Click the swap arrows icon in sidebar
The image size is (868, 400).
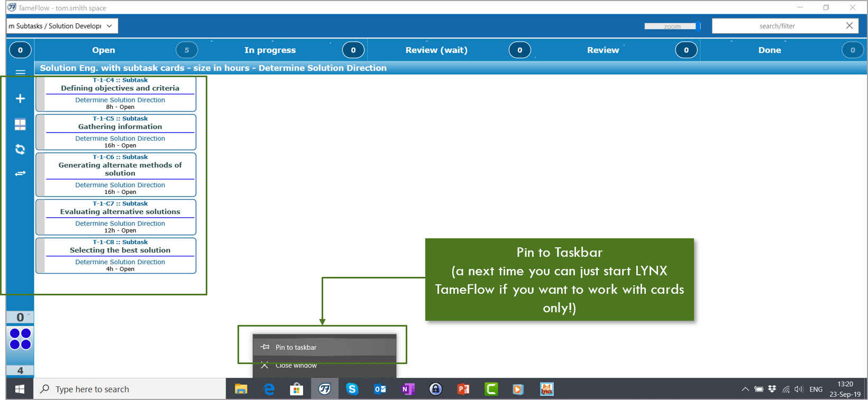(20, 173)
